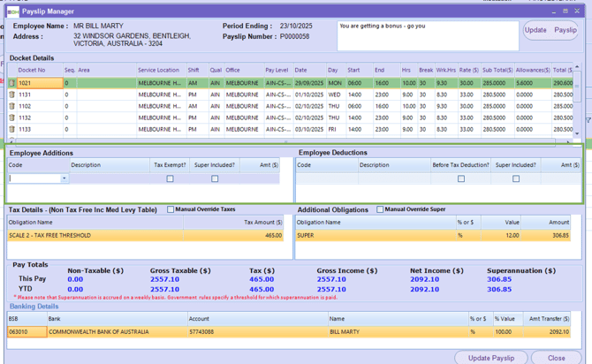This screenshot has width=592, height=364.
Task: Click the docket grid horizontal scrollbar
Action: 287,141
